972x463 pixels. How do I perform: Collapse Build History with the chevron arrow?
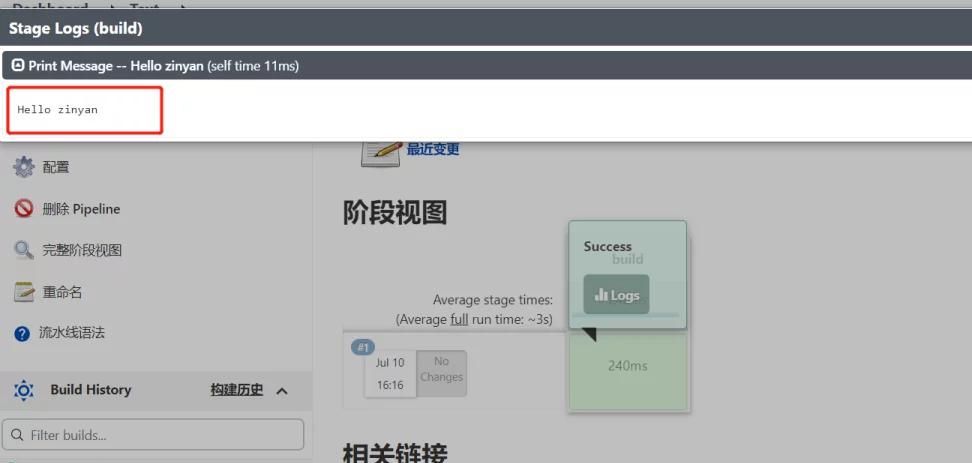(282, 391)
